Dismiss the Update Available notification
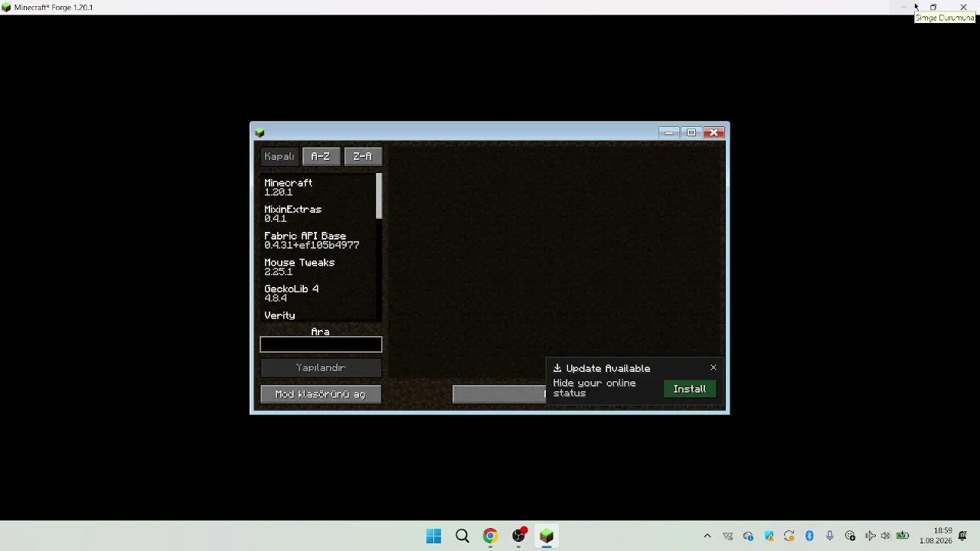Image resolution: width=980 pixels, height=551 pixels. click(x=714, y=367)
